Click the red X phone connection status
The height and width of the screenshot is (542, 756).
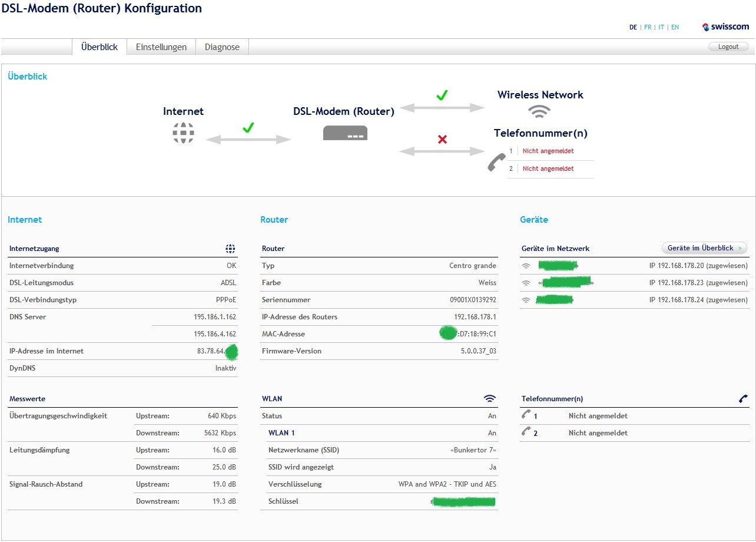coord(442,140)
